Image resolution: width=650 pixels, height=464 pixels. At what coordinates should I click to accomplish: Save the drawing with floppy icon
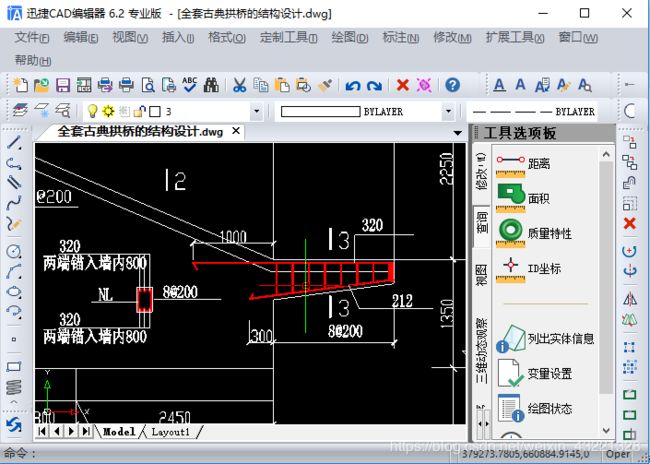tap(63, 85)
